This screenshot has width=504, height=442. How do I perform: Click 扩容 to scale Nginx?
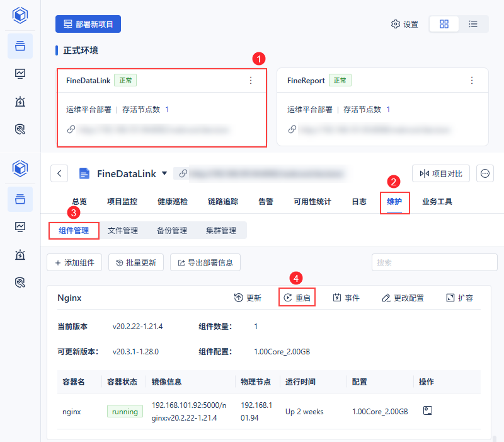[460, 298]
